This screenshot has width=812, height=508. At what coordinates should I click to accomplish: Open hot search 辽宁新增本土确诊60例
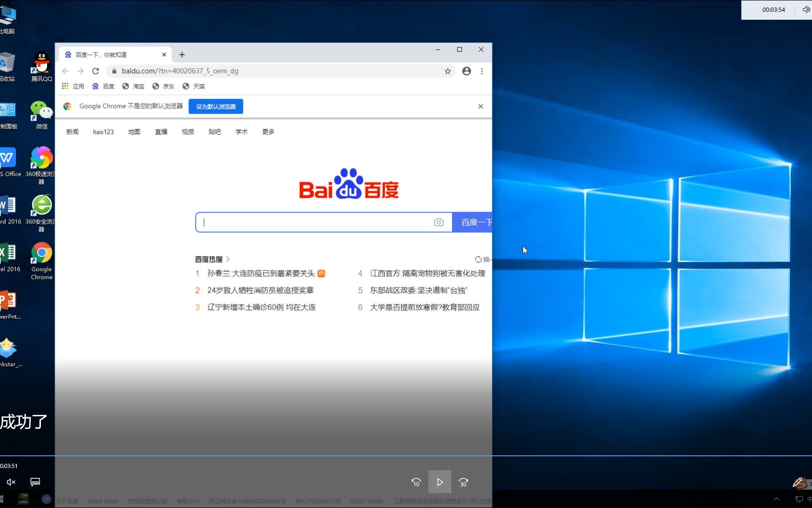coord(262,307)
